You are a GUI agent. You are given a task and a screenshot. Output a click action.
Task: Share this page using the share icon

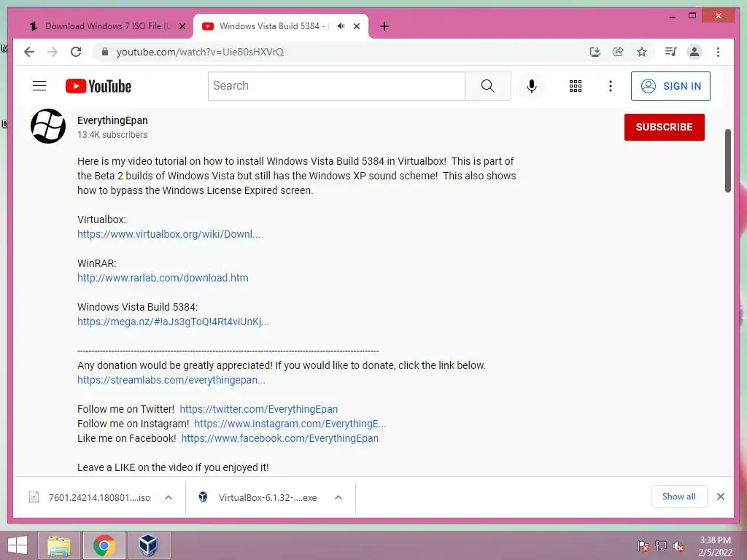pyautogui.click(x=619, y=52)
